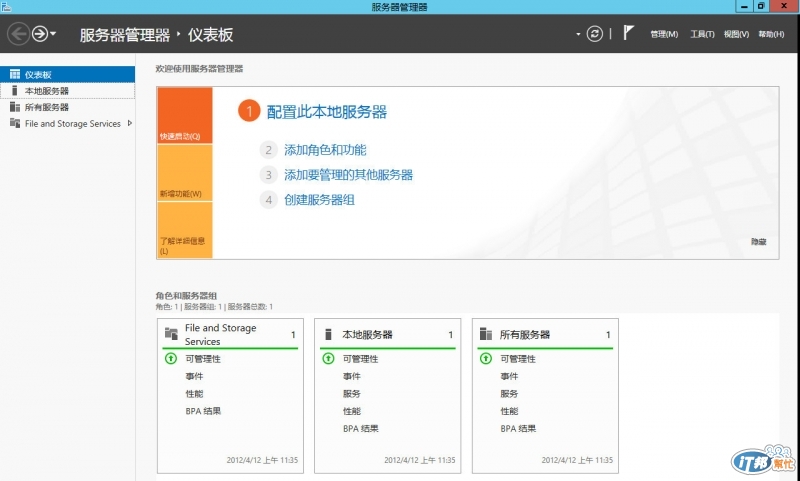The width and height of the screenshot is (800, 481).
Task: Click 创建服务器组 link
Action: [319, 200]
